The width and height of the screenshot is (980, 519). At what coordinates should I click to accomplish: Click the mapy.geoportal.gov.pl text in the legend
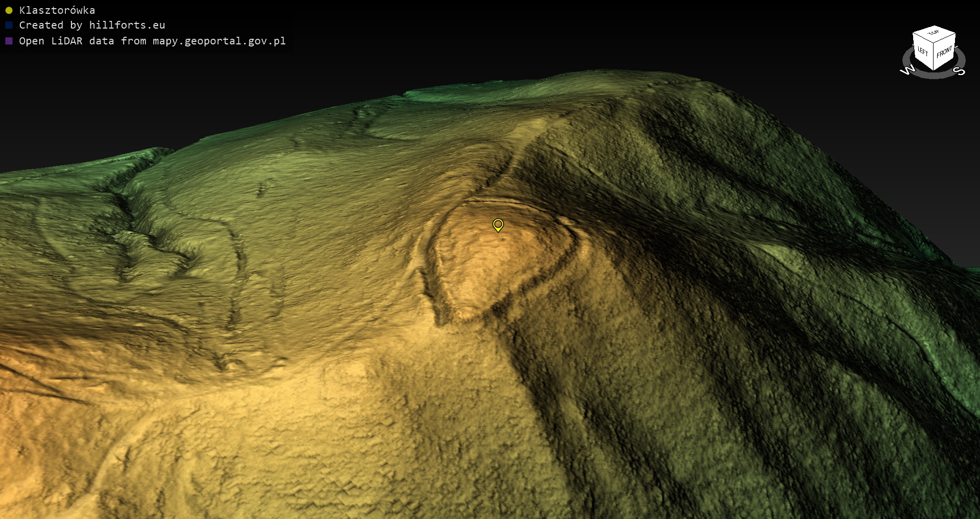coord(219,41)
